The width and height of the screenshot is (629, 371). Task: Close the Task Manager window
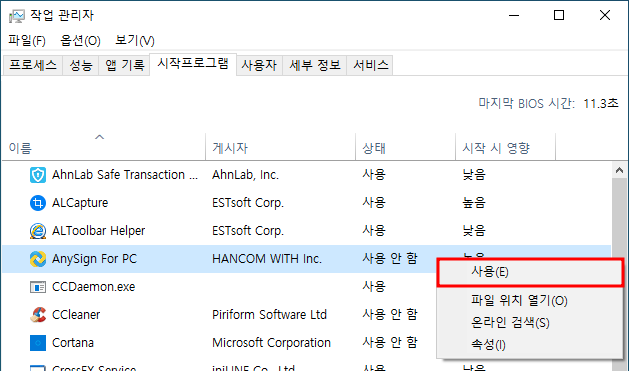tap(605, 16)
